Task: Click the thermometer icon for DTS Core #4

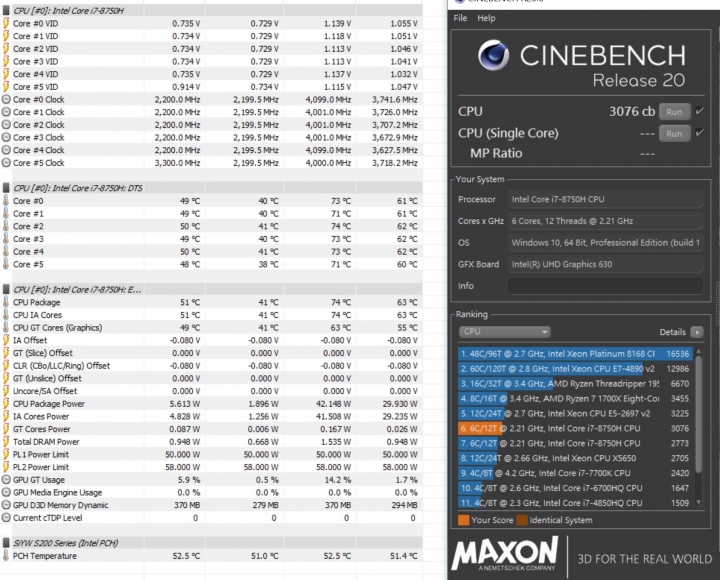Action: coord(6,251)
